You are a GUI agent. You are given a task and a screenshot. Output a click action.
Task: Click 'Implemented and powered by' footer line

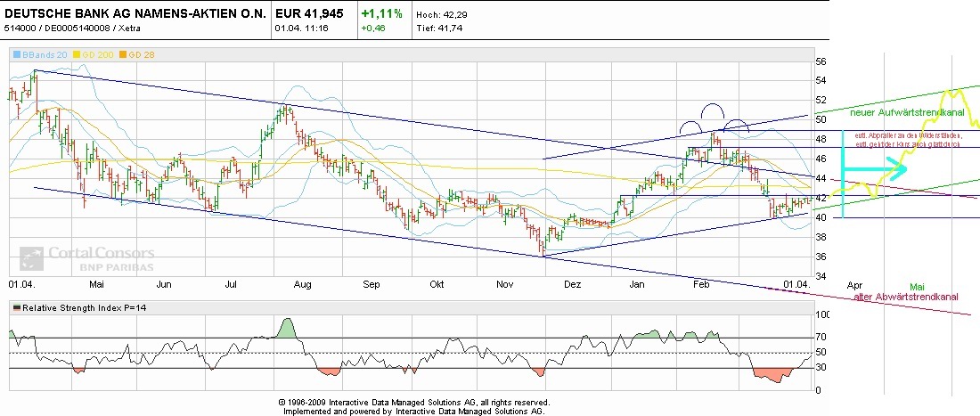pyautogui.click(x=414, y=412)
